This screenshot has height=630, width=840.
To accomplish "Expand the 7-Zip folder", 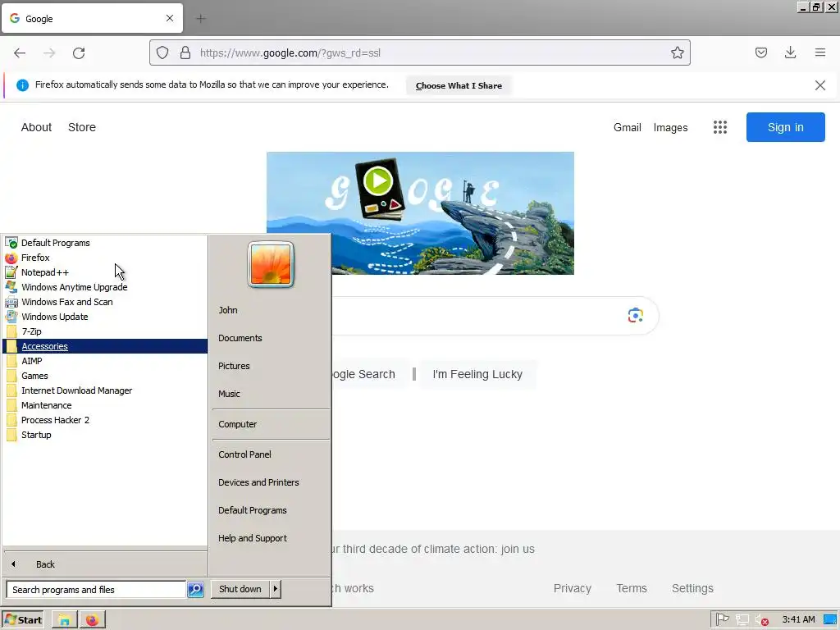I will click(x=105, y=331).
